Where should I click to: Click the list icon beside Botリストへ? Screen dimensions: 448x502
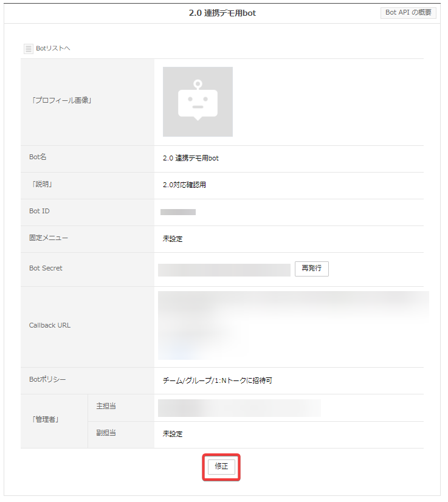(x=29, y=49)
